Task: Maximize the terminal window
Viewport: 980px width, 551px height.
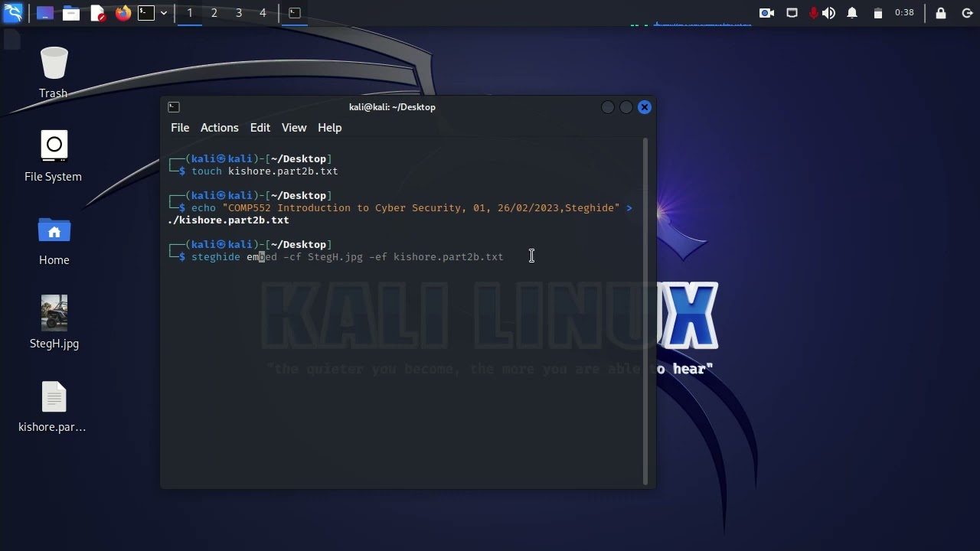Action: pyautogui.click(x=626, y=107)
